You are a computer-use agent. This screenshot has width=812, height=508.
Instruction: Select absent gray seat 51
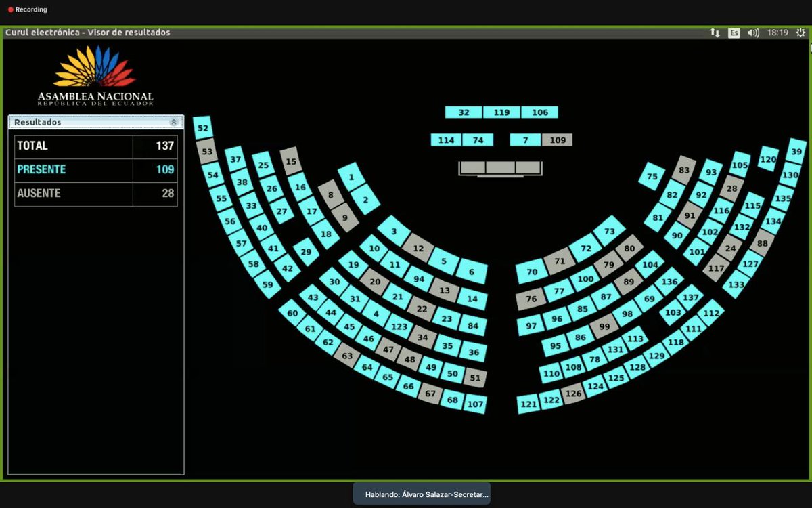475,378
